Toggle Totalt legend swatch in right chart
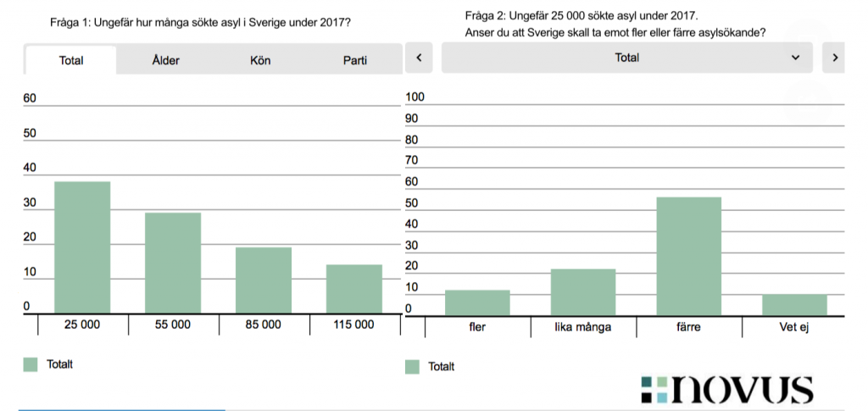The height and width of the screenshot is (411, 868). click(413, 367)
